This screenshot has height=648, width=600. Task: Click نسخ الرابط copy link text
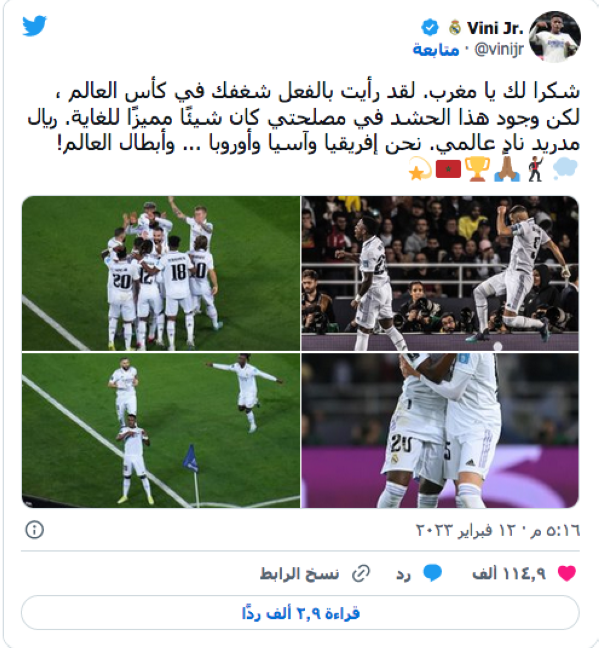point(299,574)
